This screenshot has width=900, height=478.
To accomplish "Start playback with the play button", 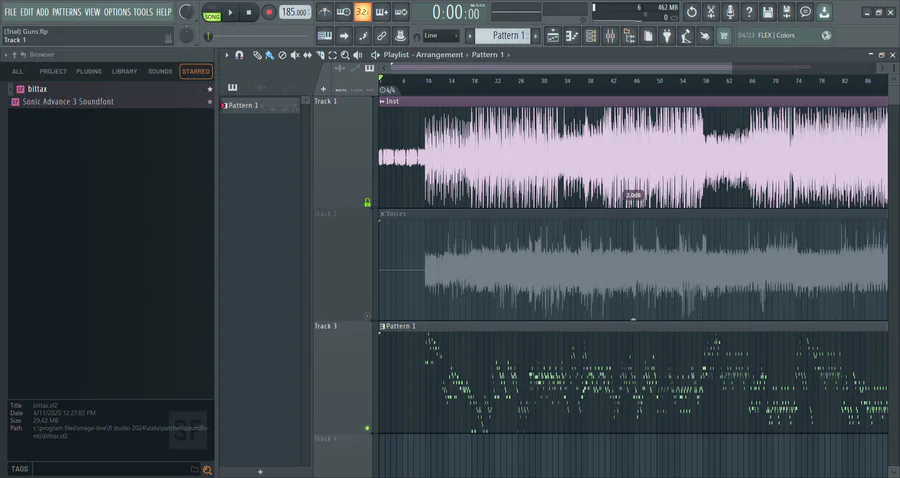I will pyautogui.click(x=230, y=12).
